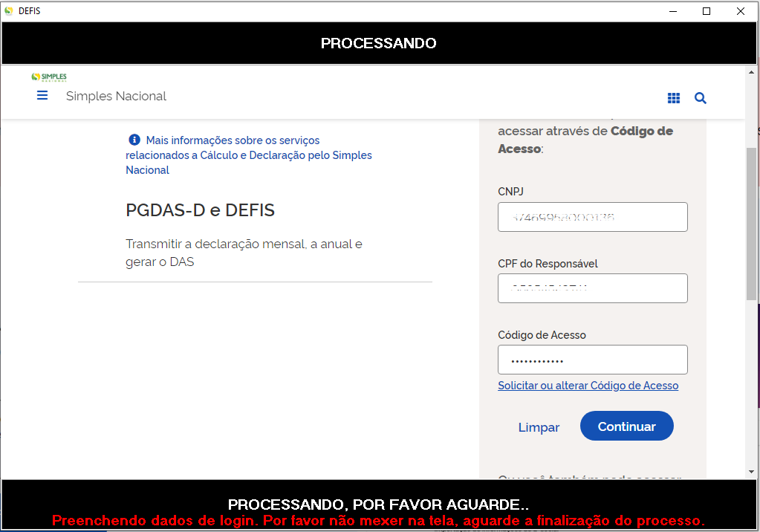Click the CNPJ field label

pos(510,192)
